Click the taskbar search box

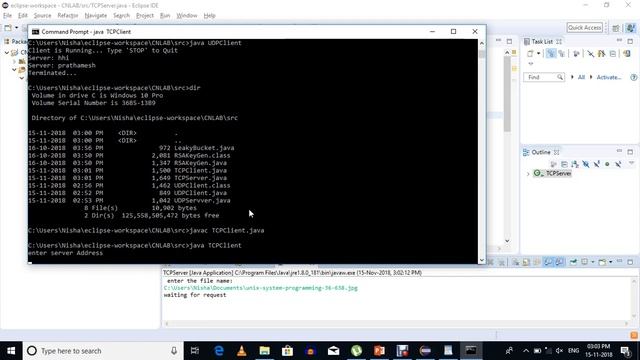[103, 351]
